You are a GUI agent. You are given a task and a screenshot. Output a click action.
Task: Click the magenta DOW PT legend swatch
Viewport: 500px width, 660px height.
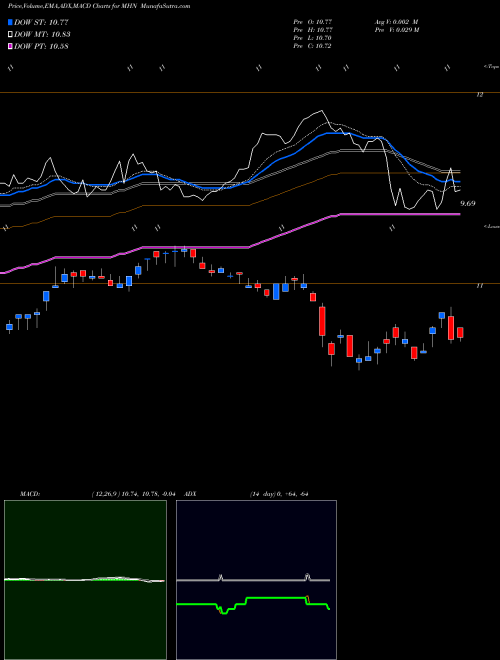pyautogui.click(x=10, y=46)
